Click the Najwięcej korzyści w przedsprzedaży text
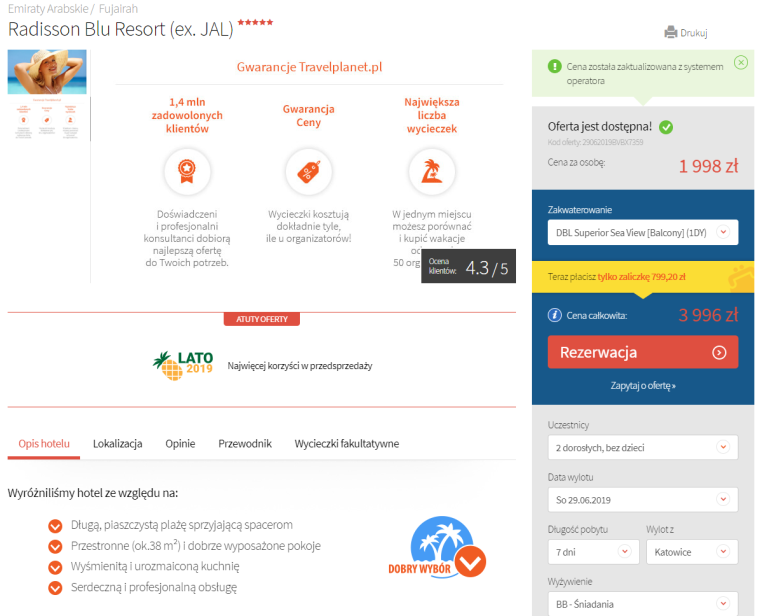Screen dimensions: 760x616 [x=300, y=366]
